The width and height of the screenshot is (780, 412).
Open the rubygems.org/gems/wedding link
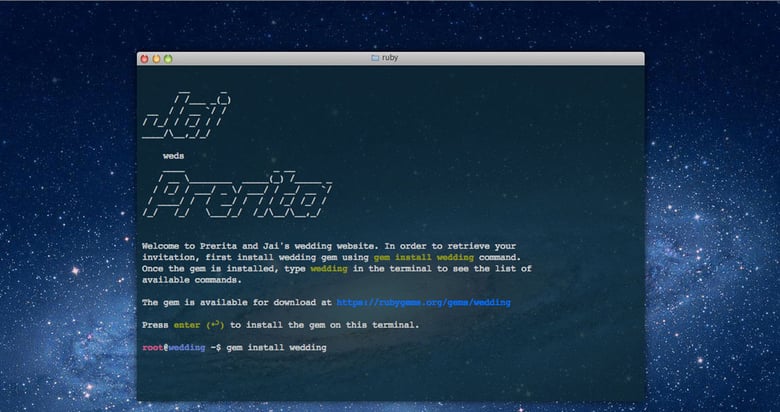424,302
